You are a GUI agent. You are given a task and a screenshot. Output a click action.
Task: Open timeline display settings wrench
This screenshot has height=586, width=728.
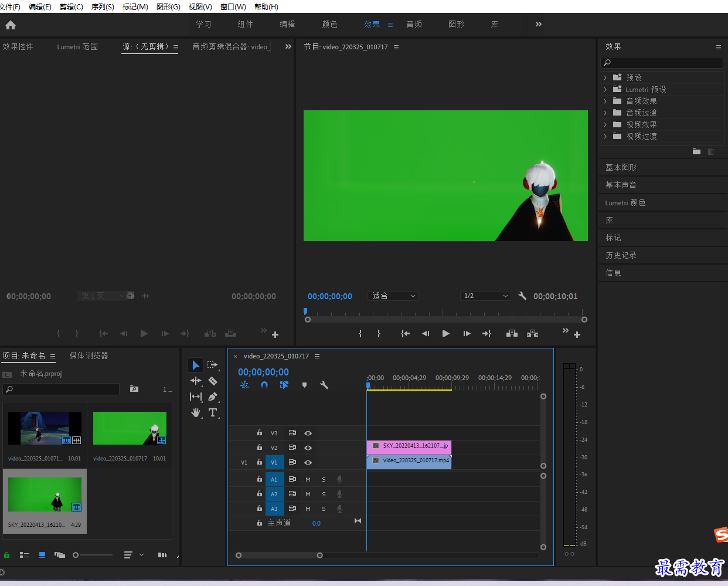point(324,385)
